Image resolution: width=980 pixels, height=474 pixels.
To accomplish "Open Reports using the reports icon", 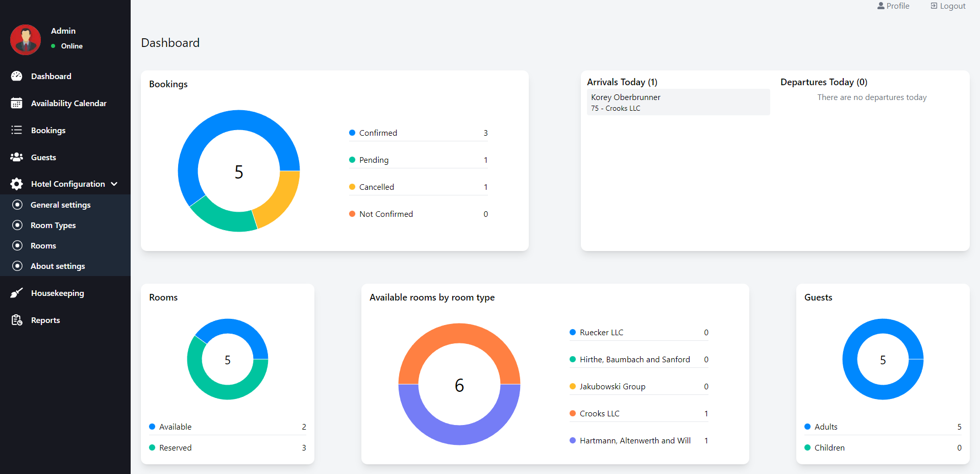I will 16,319.
